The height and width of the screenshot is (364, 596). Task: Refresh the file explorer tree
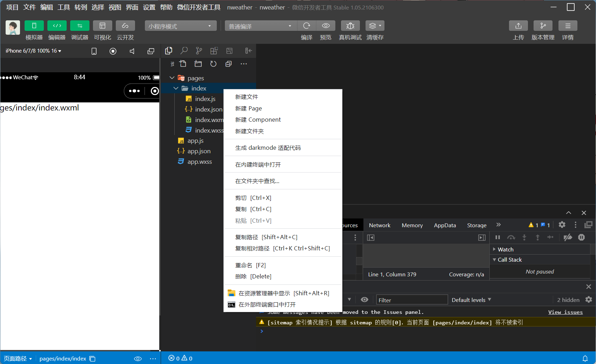pos(213,64)
